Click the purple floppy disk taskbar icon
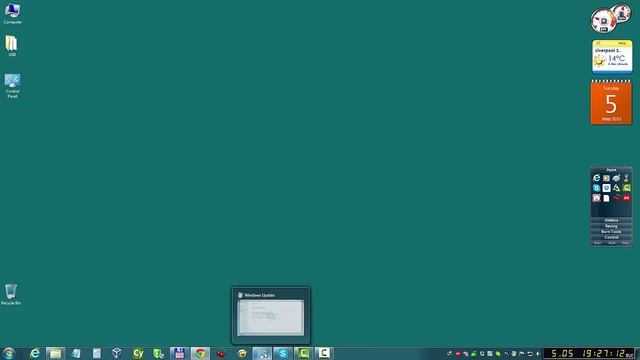The width and height of the screenshot is (640, 360). [179, 353]
